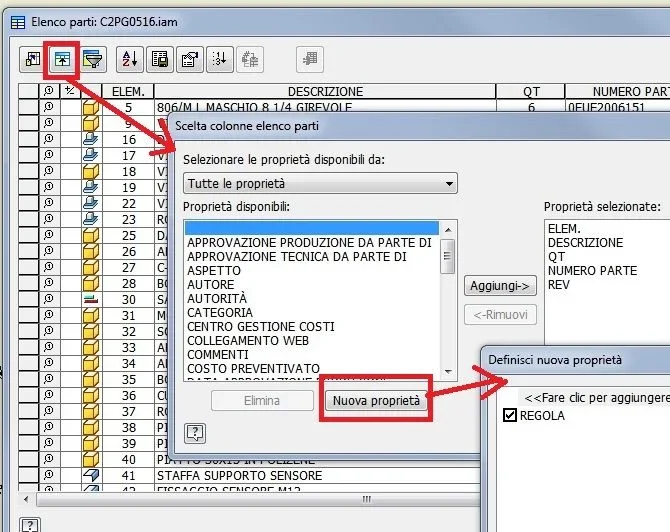
Task: Select the highlighted blank entry in Proprietà disponibili
Action: point(312,228)
